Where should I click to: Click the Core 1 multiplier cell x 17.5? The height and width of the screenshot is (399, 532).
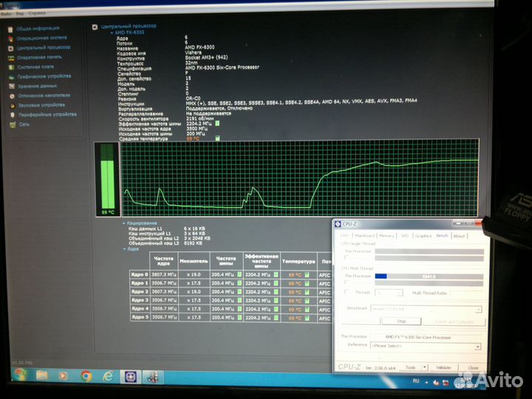(x=194, y=283)
